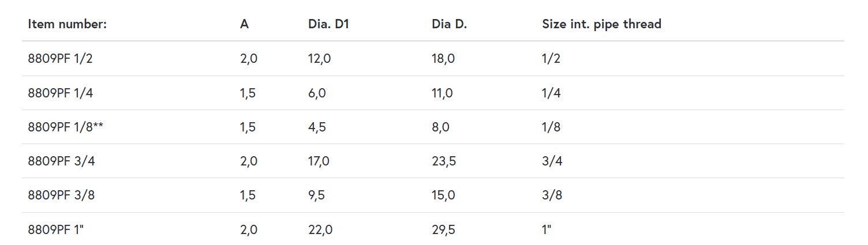Image resolution: width=868 pixels, height=245 pixels.
Task: Click the Dia. D1 value 22,0
Action: pos(320,229)
